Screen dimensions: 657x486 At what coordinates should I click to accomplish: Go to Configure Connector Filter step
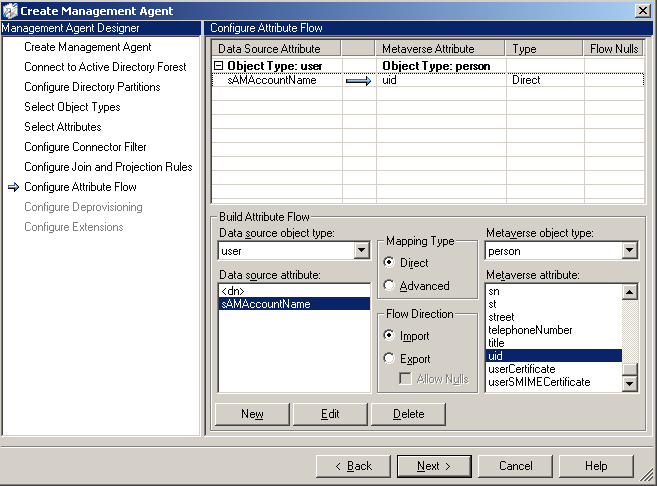coord(85,147)
